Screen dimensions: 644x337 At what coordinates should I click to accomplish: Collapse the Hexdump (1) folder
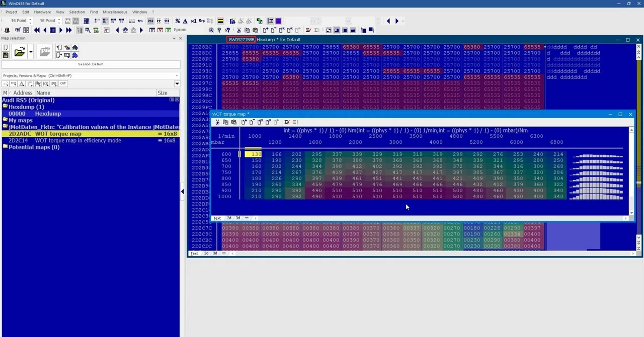(x=5, y=107)
